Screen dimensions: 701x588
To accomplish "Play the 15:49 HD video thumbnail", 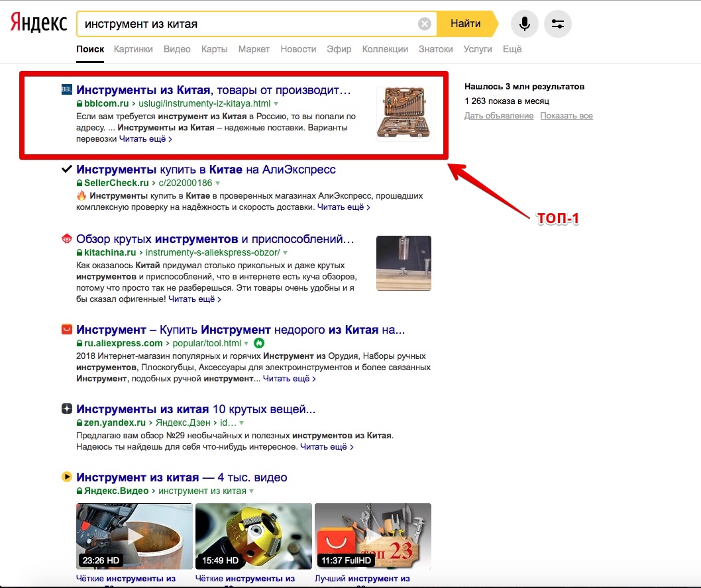I will point(254,536).
